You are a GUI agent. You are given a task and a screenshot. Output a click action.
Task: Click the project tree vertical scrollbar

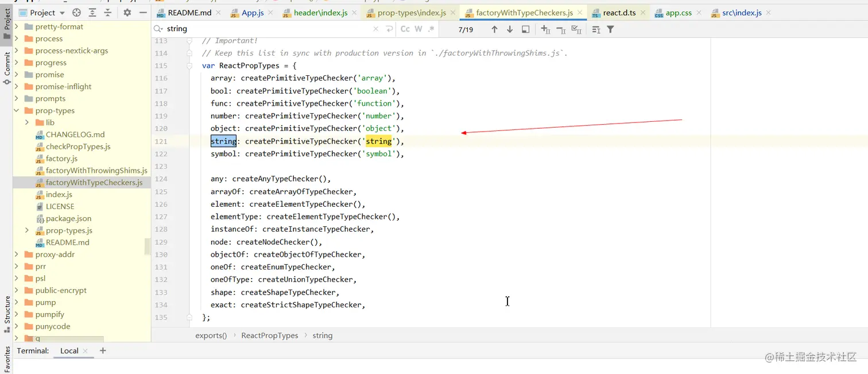(148, 247)
